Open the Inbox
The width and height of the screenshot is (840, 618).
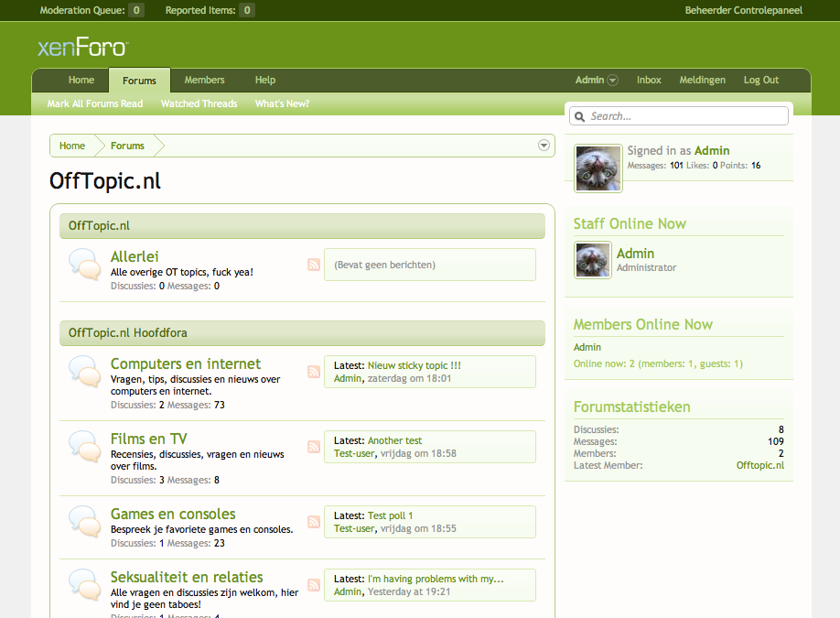click(x=649, y=80)
